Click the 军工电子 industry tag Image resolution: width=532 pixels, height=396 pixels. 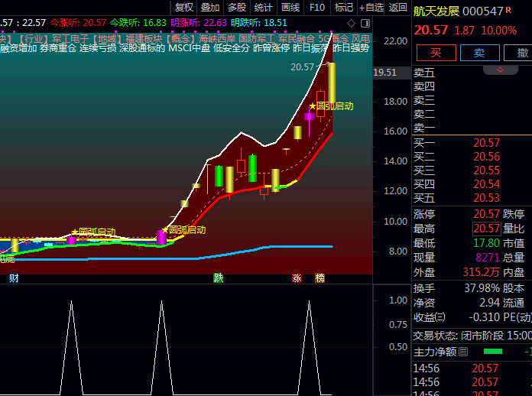point(70,39)
